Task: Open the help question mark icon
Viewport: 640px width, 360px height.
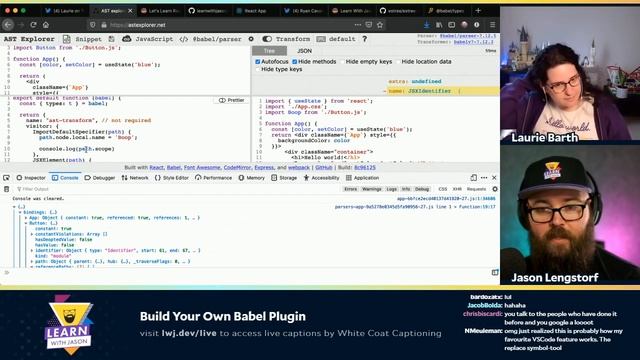Action: point(364,39)
